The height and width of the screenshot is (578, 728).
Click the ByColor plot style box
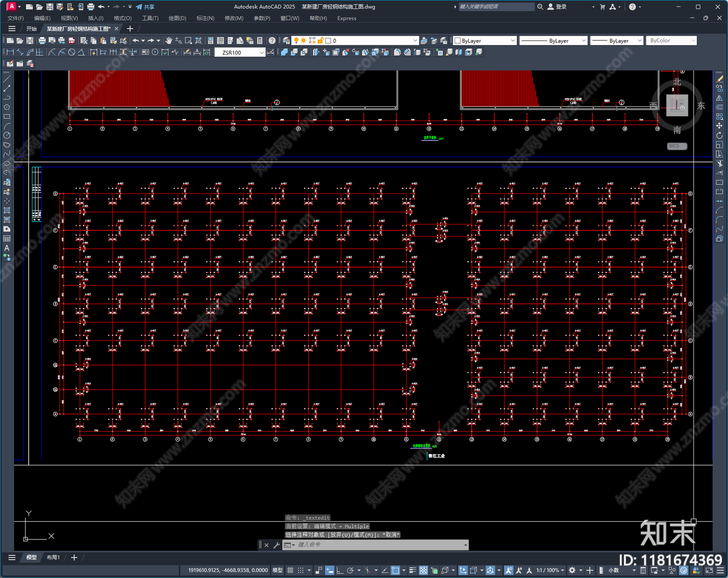pyautogui.click(x=671, y=41)
